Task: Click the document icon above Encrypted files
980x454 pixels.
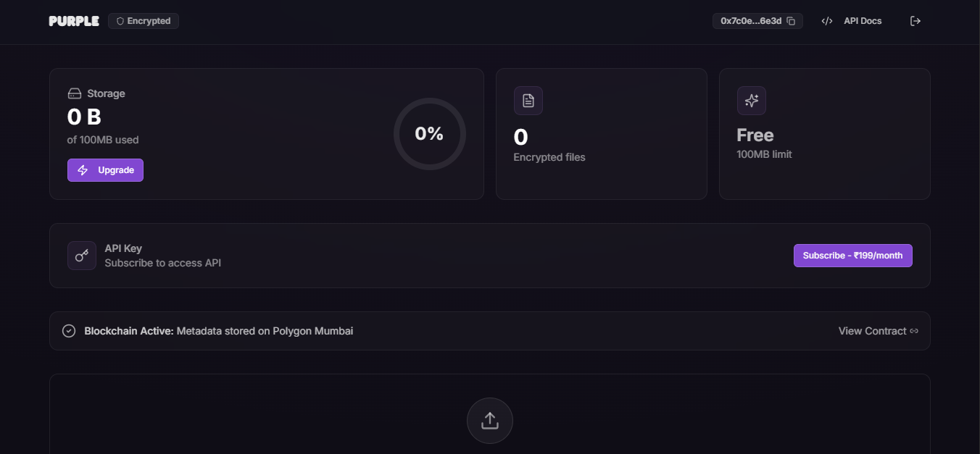Action: (x=528, y=101)
